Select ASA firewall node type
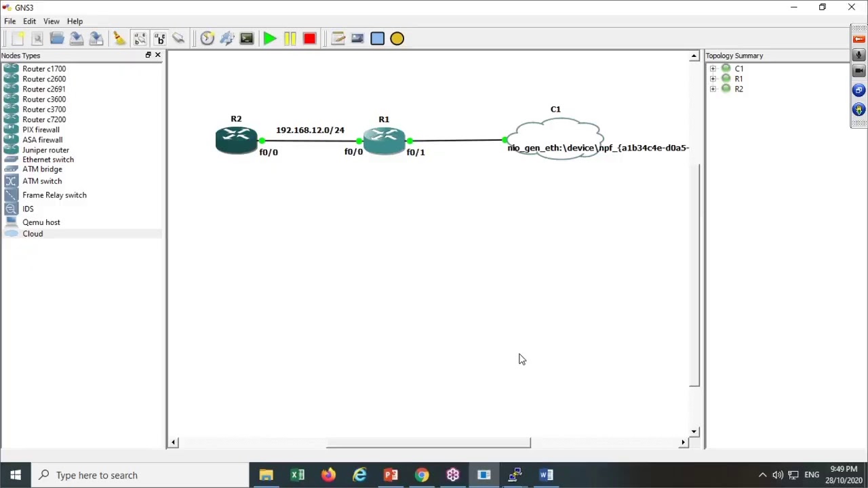This screenshot has height=488, width=868. click(x=42, y=140)
